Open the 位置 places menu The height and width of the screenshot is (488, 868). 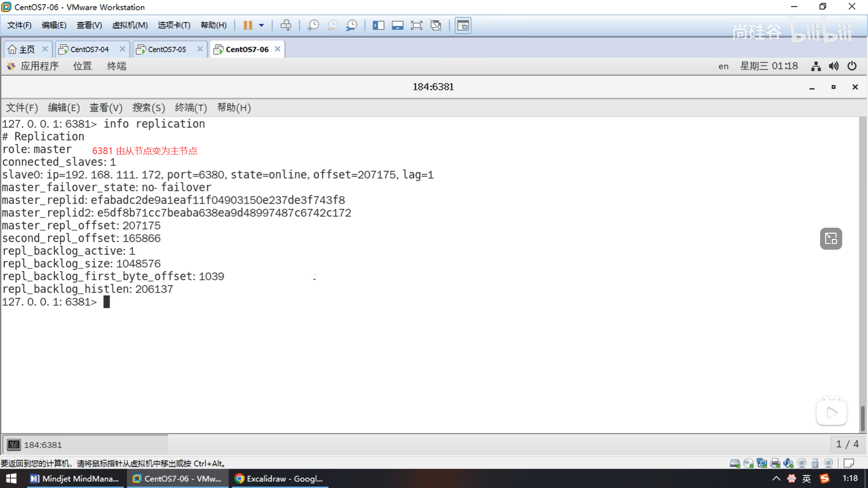(82, 66)
